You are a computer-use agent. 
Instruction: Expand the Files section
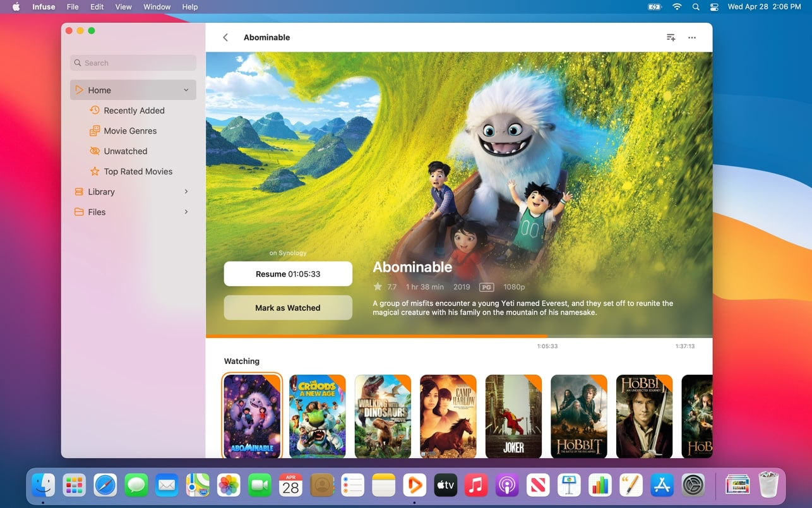click(x=186, y=212)
